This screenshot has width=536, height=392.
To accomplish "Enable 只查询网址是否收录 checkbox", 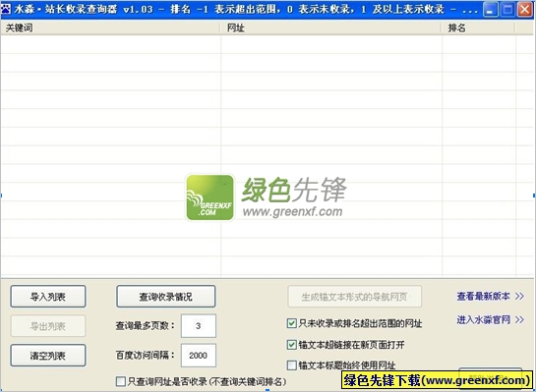I will pos(121,381).
